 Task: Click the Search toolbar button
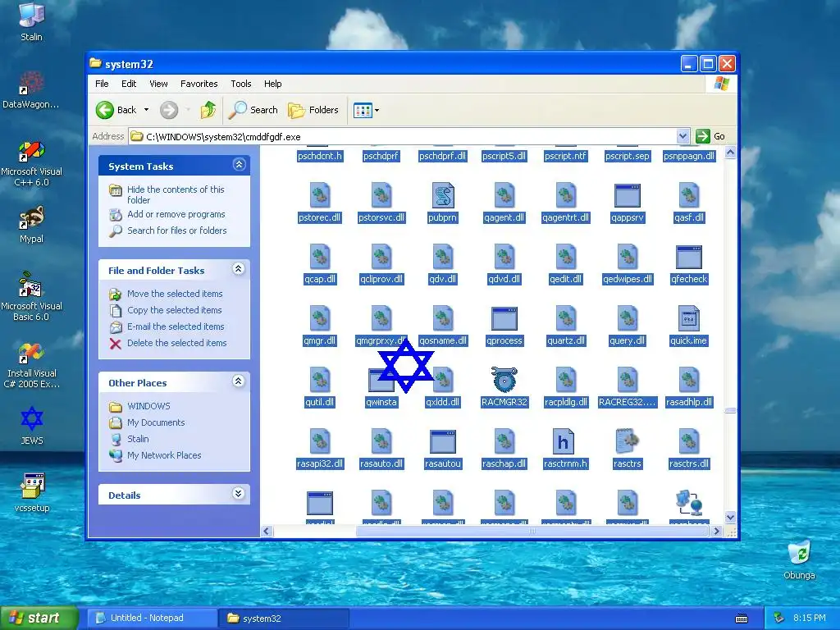(x=253, y=111)
